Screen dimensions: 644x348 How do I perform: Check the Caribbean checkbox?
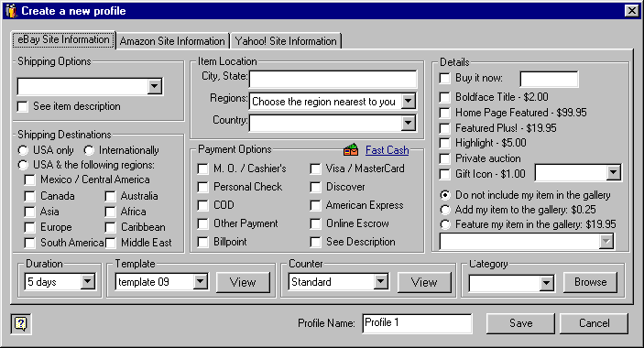(x=110, y=227)
